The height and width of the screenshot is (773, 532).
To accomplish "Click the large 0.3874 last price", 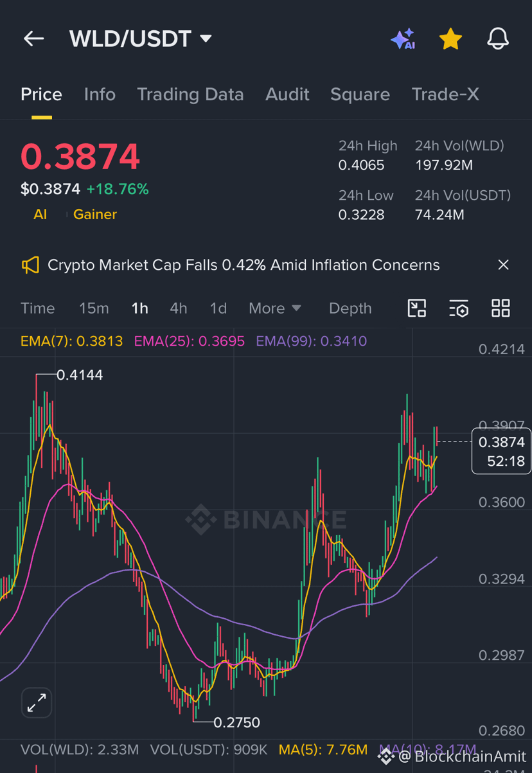I will click(x=80, y=157).
